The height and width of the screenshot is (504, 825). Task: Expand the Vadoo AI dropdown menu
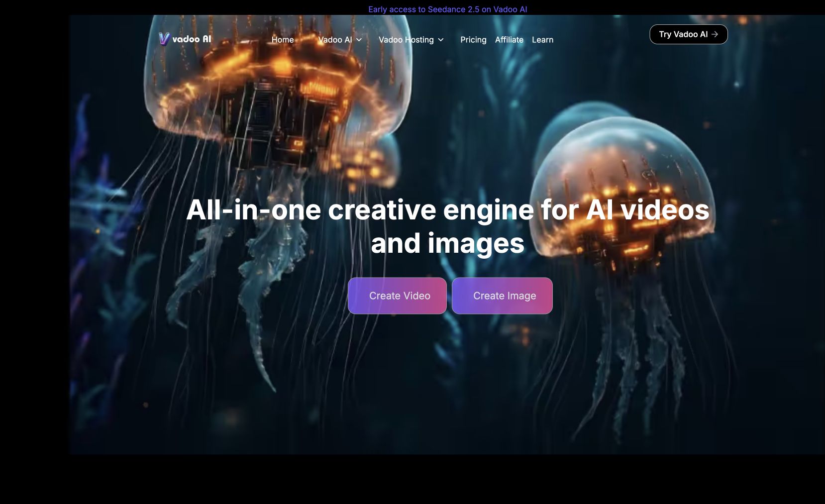(340, 40)
